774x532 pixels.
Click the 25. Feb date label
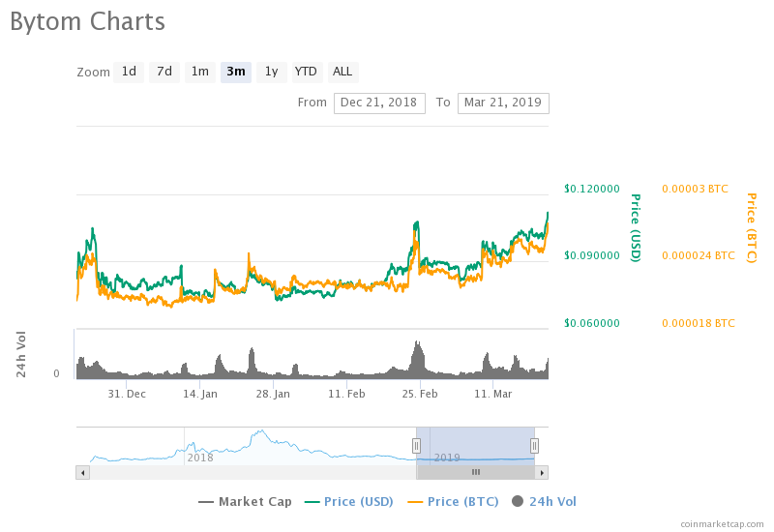coord(420,394)
